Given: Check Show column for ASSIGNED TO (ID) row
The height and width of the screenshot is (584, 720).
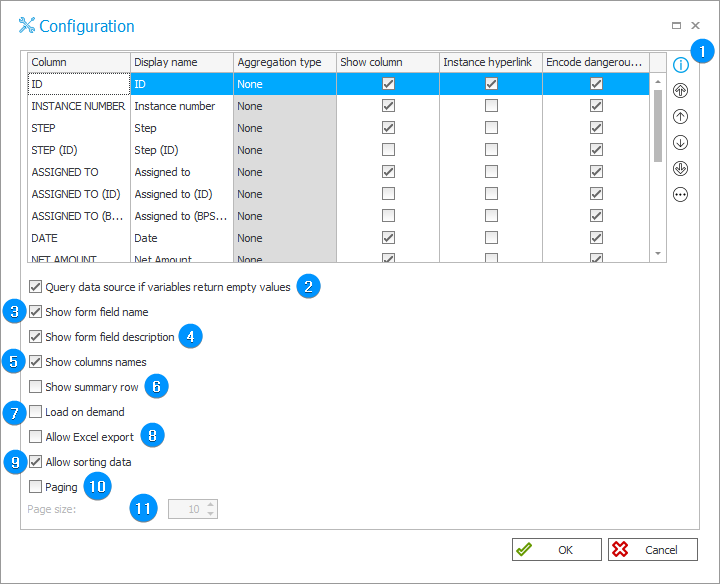Looking at the screenshot, I should coord(388,194).
